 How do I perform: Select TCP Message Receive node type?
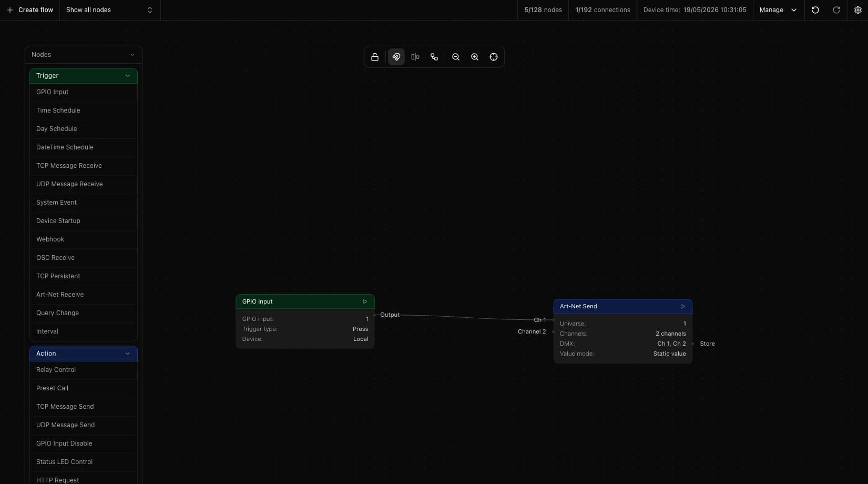coord(84,166)
